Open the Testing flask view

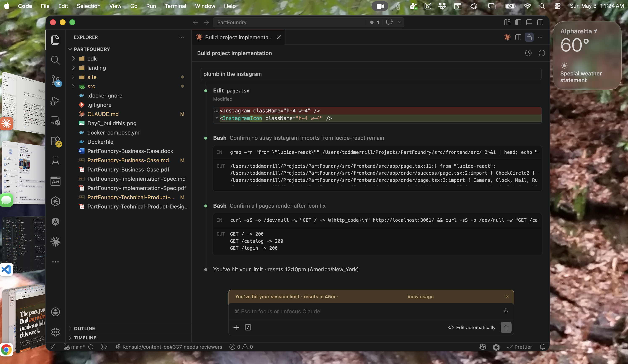55,161
